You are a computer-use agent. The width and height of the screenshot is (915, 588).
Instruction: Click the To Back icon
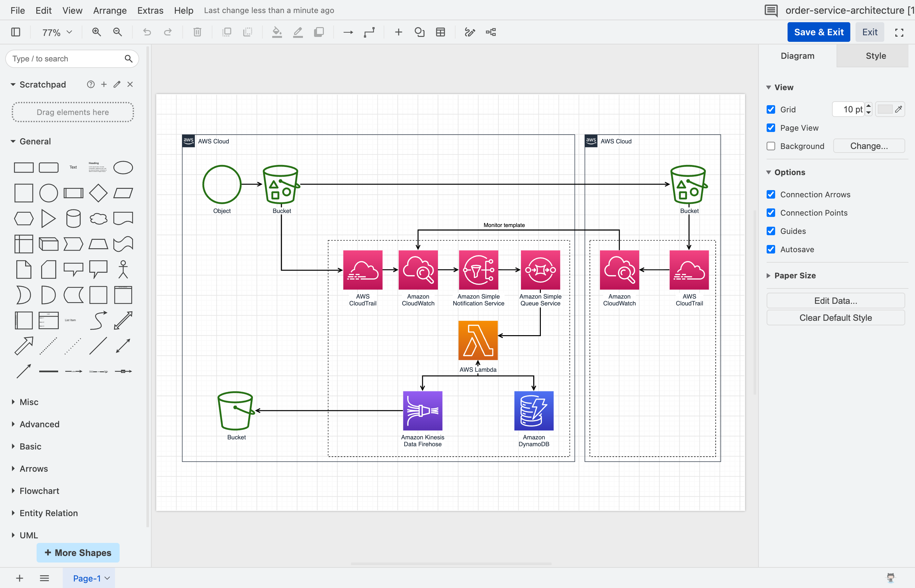click(x=248, y=32)
